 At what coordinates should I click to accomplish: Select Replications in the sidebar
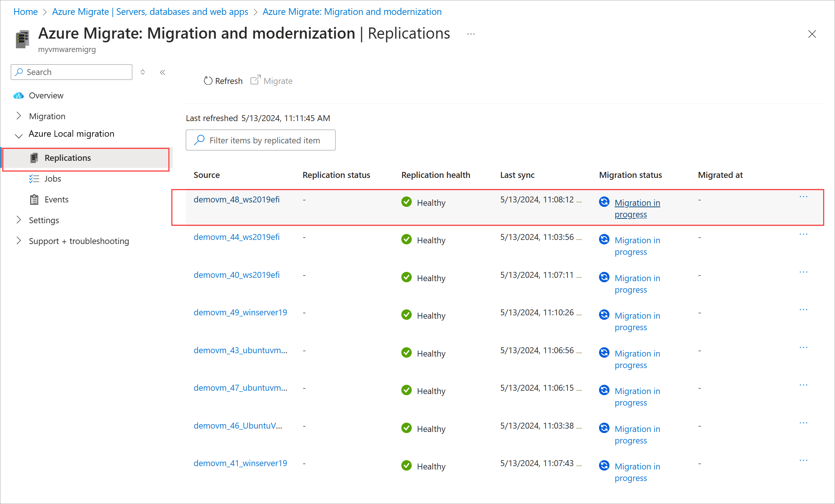pos(68,158)
